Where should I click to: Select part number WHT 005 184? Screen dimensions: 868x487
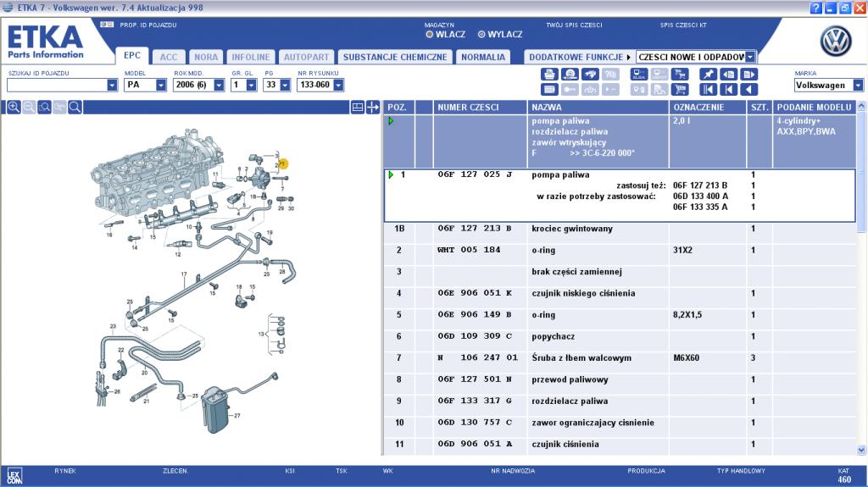[469, 250]
